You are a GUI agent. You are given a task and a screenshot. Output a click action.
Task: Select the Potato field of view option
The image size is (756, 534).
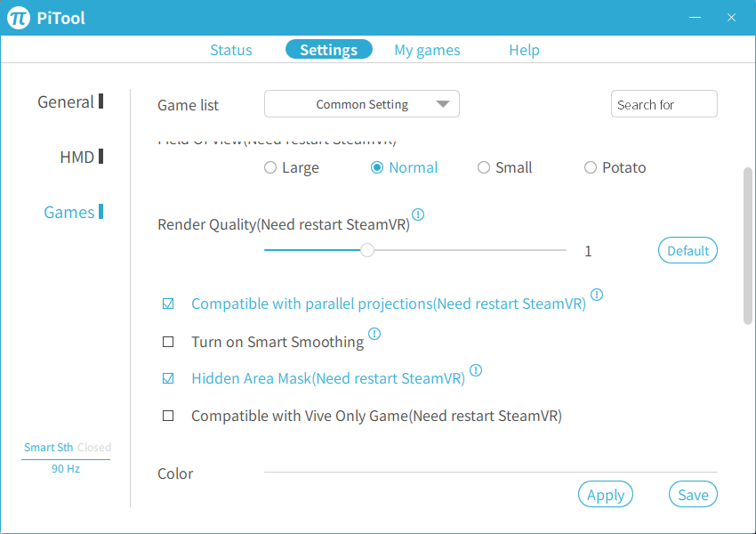pos(591,167)
